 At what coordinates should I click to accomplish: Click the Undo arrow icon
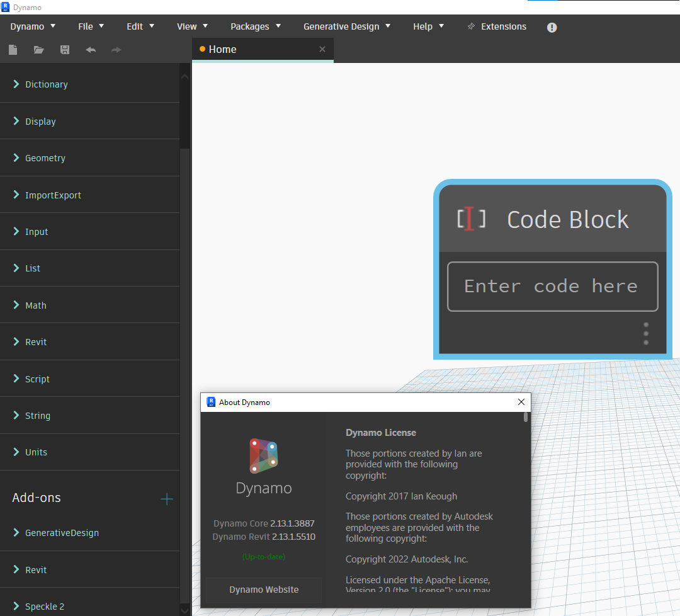pyautogui.click(x=91, y=50)
